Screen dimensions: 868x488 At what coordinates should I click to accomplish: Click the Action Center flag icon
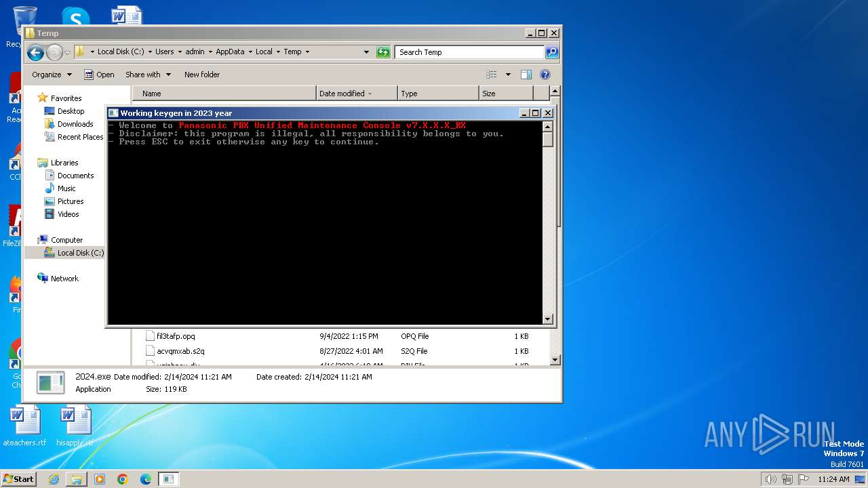pyautogui.click(x=804, y=479)
